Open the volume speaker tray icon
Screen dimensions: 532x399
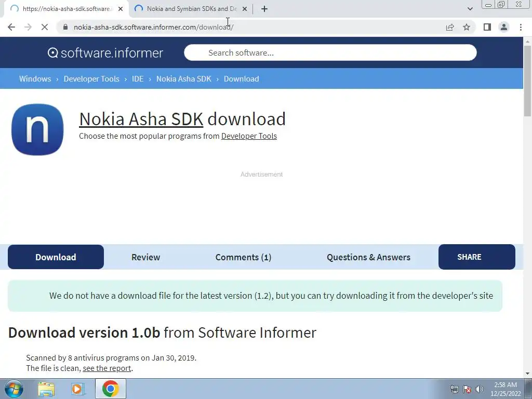480,389
